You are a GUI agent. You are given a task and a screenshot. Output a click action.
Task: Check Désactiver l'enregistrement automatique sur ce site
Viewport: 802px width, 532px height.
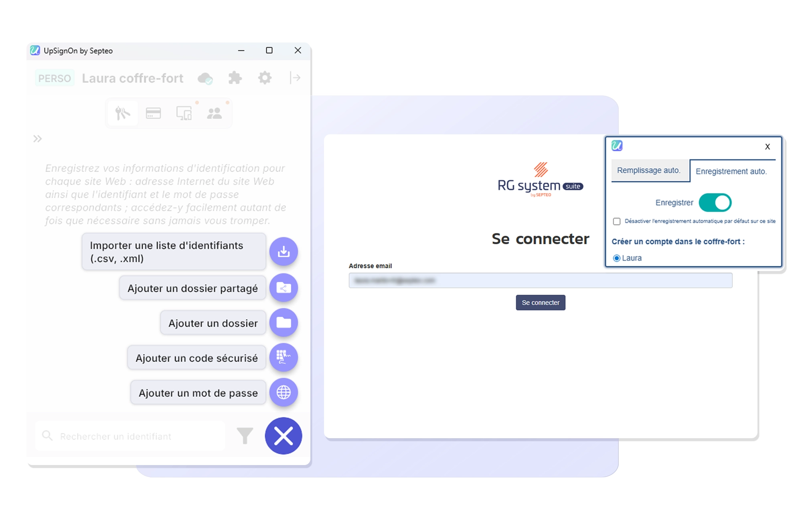pyautogui.click(x=616, y=221)
